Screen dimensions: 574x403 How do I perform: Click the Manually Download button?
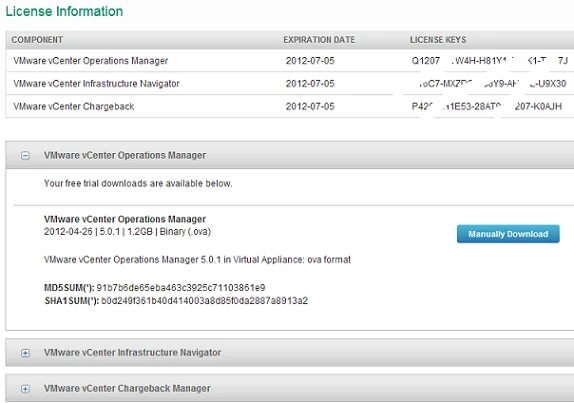click(508, 234)
